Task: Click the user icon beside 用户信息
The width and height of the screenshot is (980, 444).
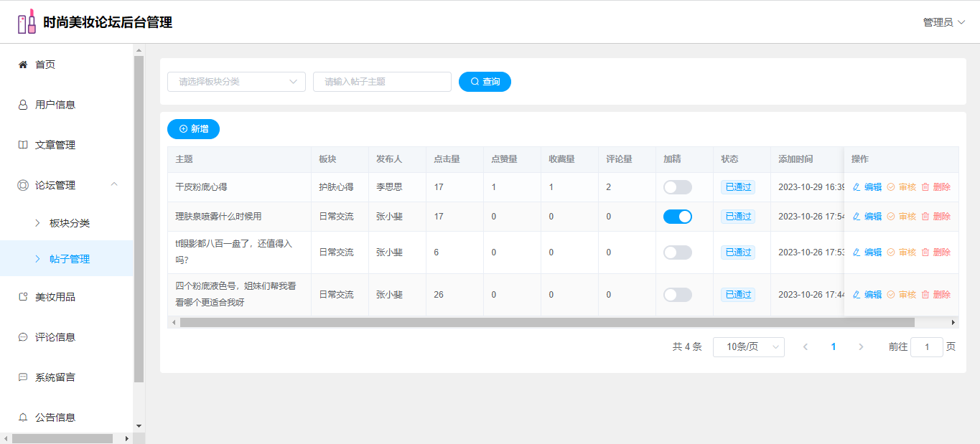Action: pos(23,105)
